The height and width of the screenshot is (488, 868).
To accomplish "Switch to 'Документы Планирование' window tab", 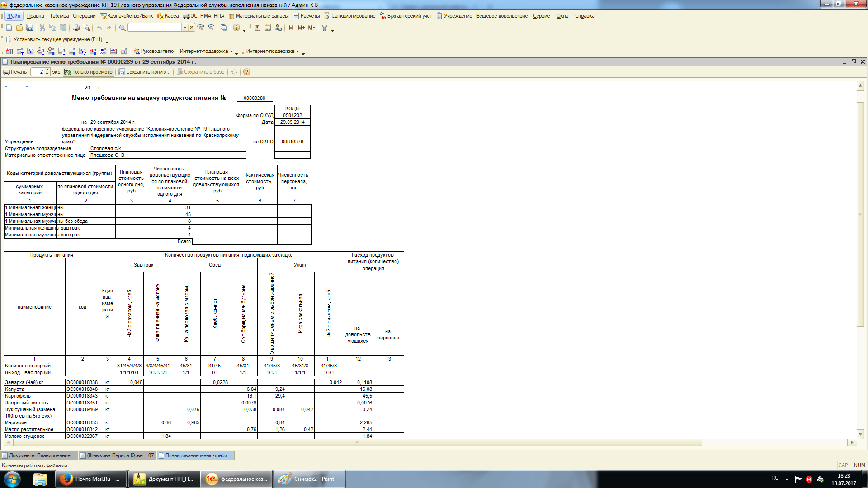I will pyautogui.click(x=39, y=455).
